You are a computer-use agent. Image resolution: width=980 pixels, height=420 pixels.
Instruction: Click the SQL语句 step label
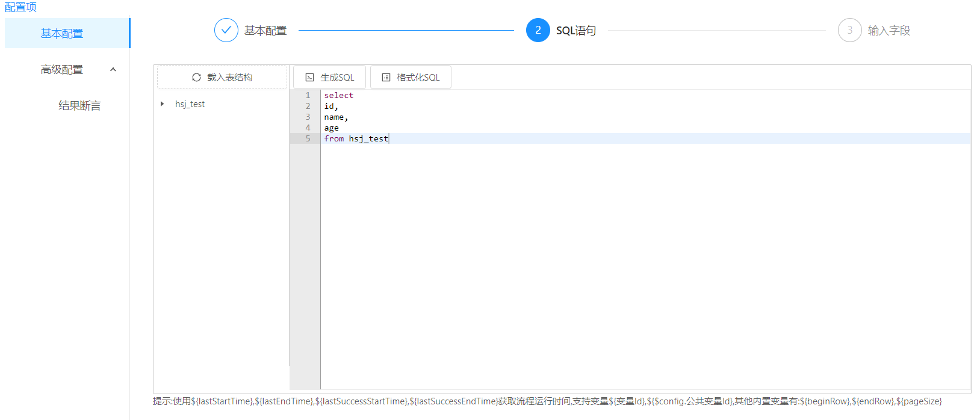[x=575, y=31]
